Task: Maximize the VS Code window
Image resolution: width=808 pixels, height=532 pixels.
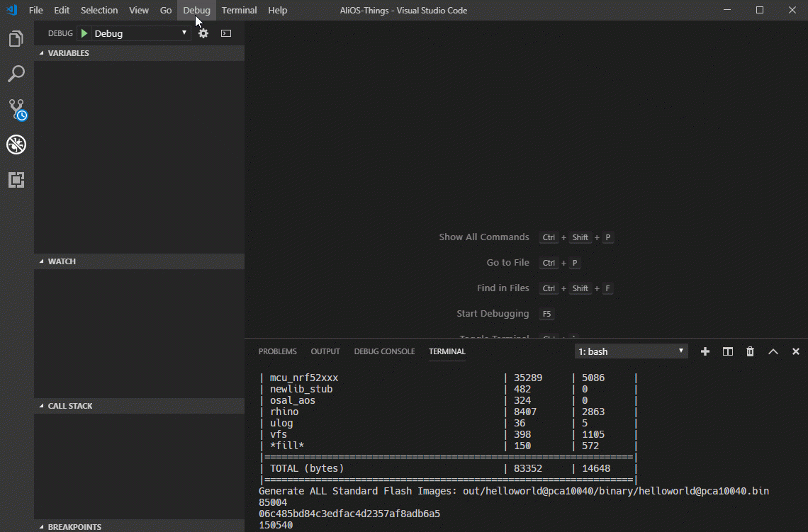Action: point(760,10)
